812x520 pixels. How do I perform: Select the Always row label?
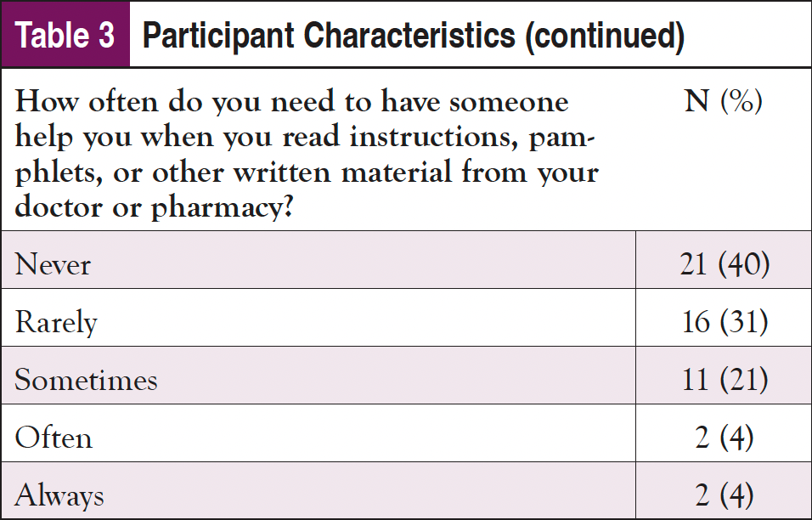[59, 495]
